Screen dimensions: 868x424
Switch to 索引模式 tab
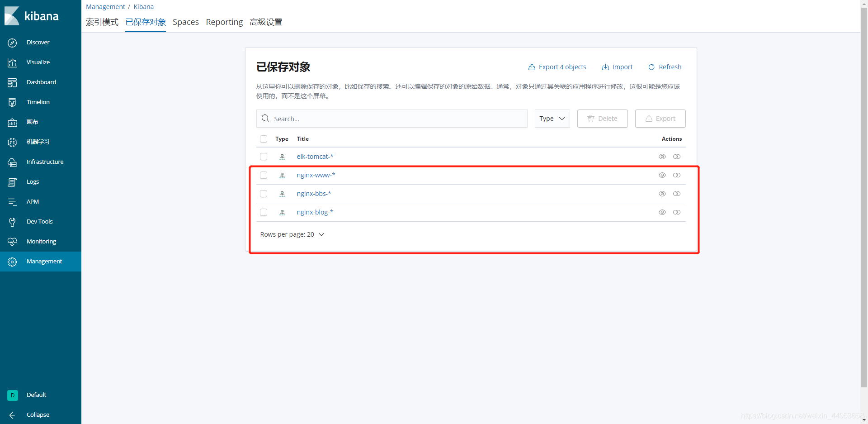(102, 22)
